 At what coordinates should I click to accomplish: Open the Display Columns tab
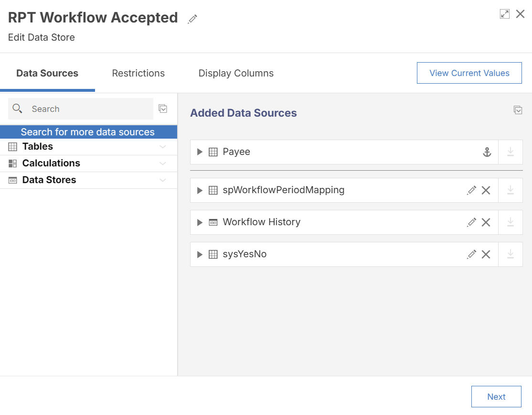pyautogui.click(x=236, y=73)
